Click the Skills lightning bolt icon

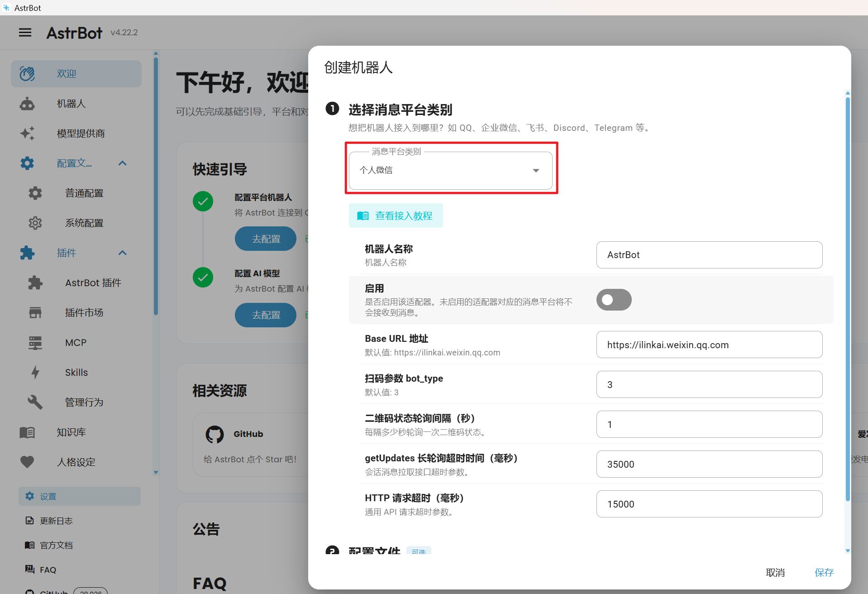[35, 373]
